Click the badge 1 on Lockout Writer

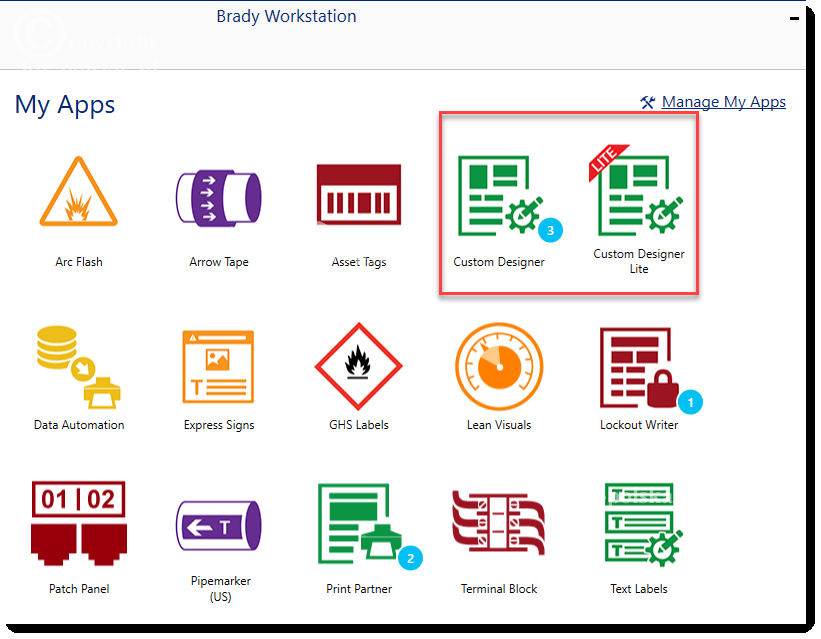pyautogui.click(x=691, y=402)
